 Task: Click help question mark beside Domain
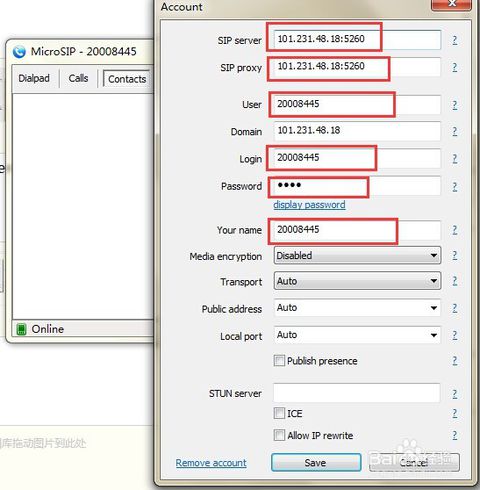[455, 131]
